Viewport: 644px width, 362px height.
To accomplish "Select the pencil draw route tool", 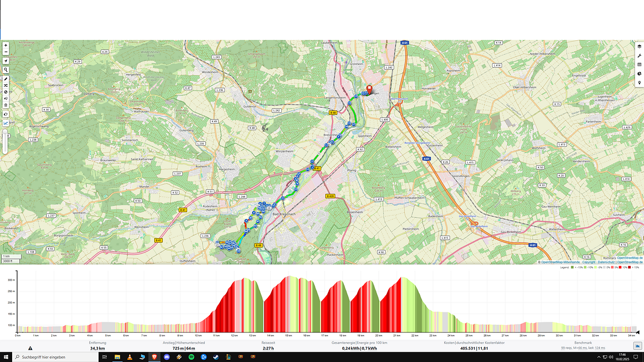I will coord(6,79).
